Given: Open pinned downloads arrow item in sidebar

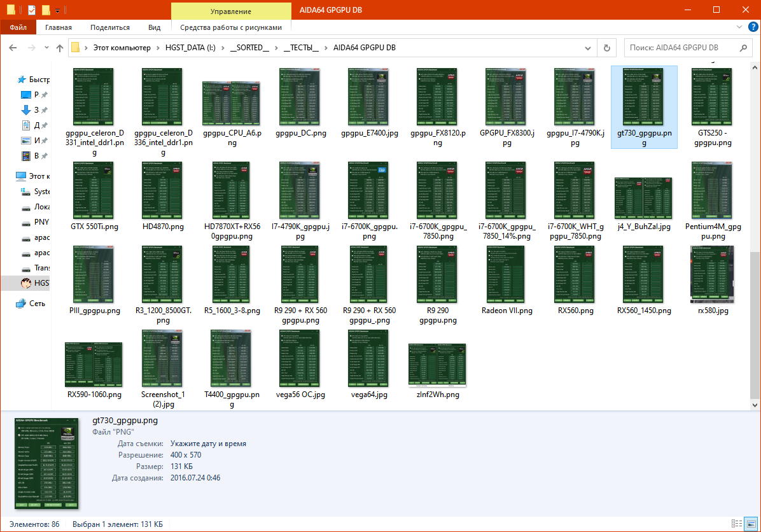Looking at the screenshot, I should tap(34, 109).
